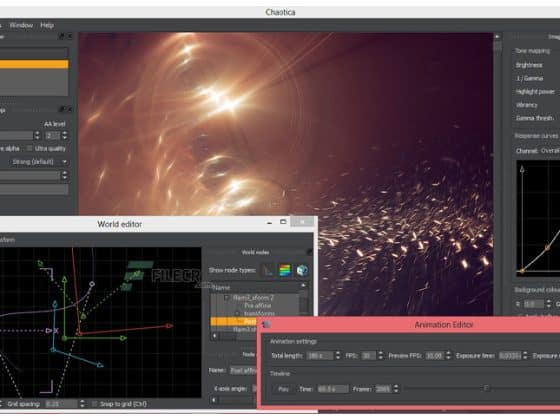560x420 pixels.
Task: Select the highlighted orange item in left list
Action: (34, 64)
